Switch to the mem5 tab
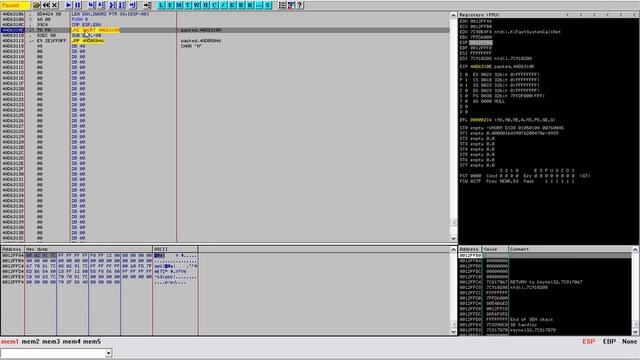Viewport: 640px width, 360px height. tap(92, 342)
